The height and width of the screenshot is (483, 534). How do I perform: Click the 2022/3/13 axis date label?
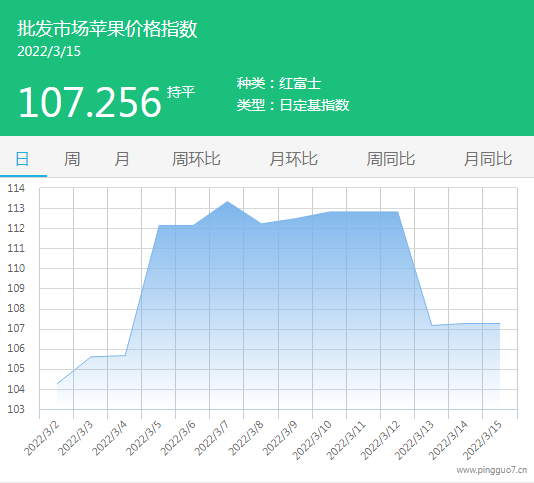(x=415, y=440)
